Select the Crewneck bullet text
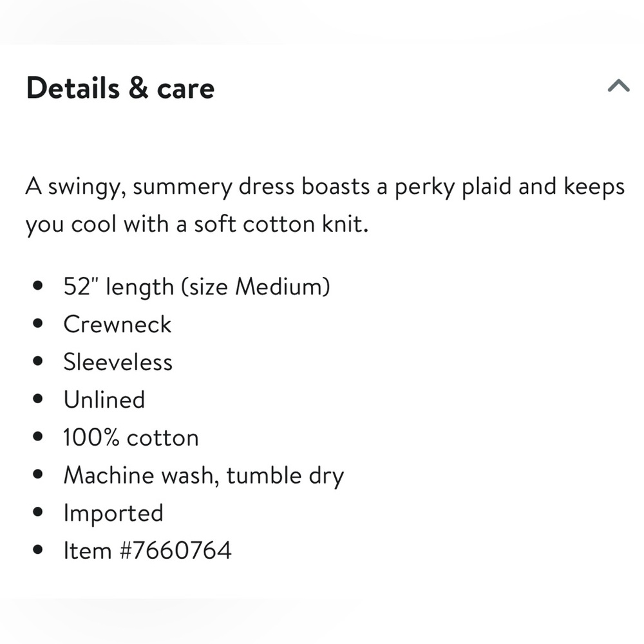644x644 pixels. coord(117,325)
